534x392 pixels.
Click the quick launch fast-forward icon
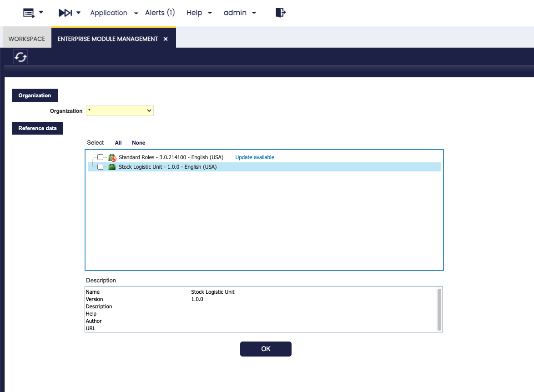[65, 13]
